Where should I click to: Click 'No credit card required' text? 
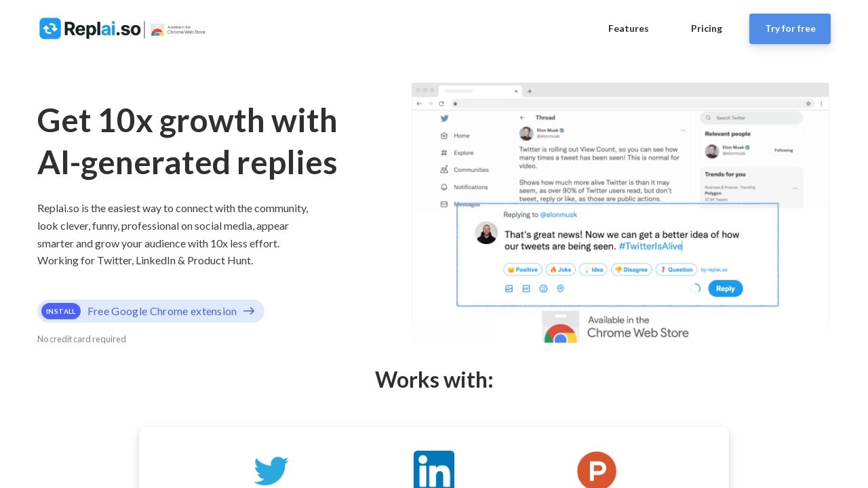[81, 339]
